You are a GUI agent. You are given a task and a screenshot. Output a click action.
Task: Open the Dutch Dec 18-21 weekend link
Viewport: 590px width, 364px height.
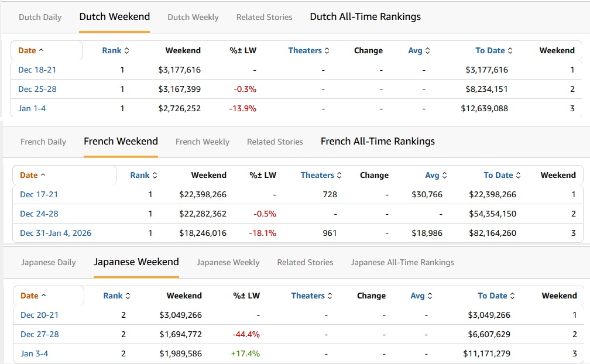[37, 70]
